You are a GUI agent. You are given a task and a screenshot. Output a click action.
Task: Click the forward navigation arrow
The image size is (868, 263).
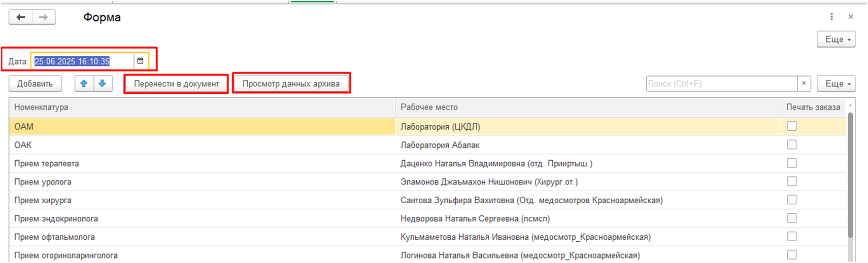click(x=44, y=17)
